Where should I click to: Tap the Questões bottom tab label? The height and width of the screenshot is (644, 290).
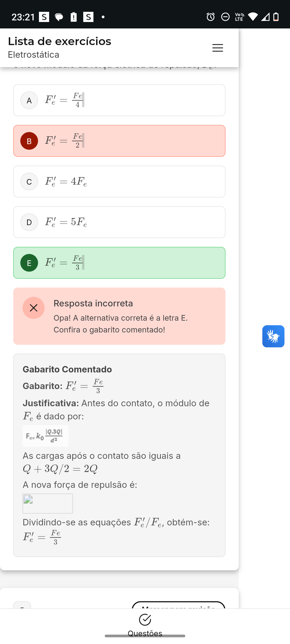click(145, 633)
